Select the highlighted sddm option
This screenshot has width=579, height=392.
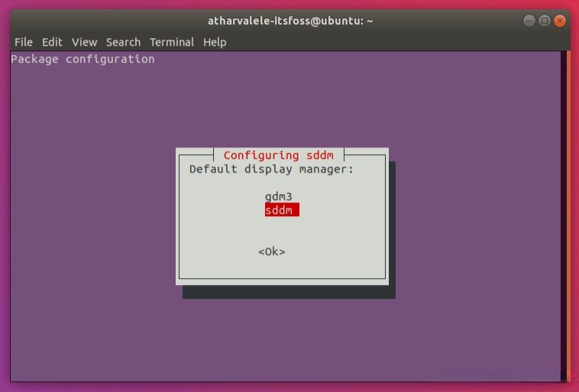pos(282,210)
